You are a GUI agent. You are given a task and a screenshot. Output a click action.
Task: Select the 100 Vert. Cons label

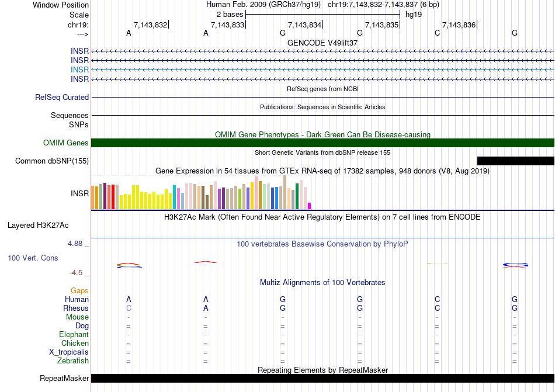pos(33,258)
